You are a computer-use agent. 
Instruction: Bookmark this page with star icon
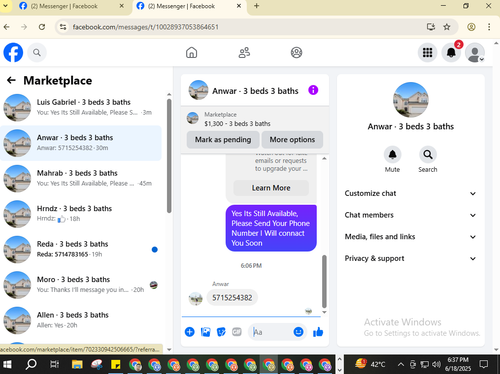point(447,27)
